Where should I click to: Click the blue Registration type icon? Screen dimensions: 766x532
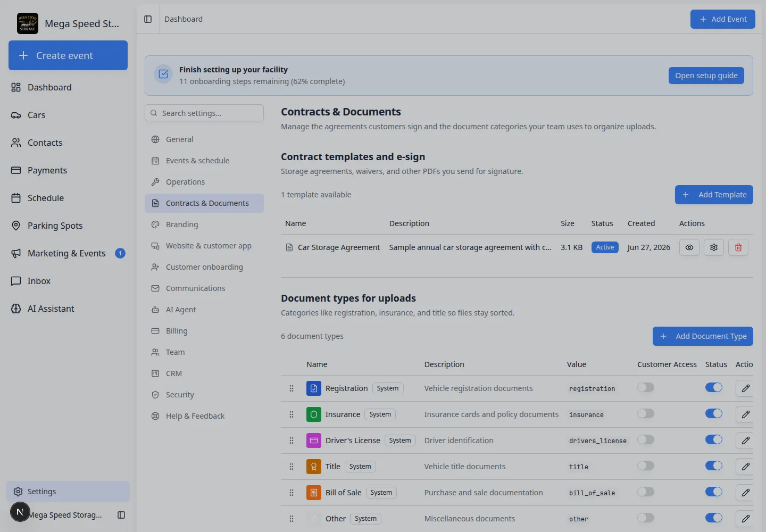(314, 388)
